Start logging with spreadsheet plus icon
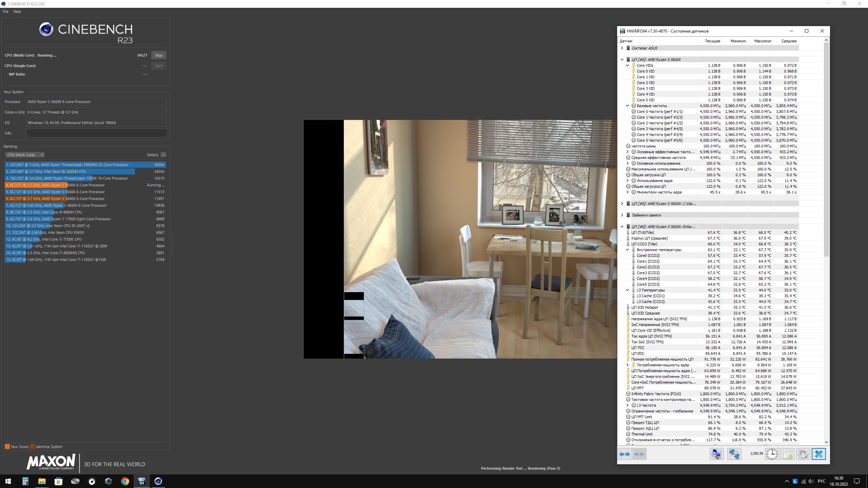 pos(787,454)
